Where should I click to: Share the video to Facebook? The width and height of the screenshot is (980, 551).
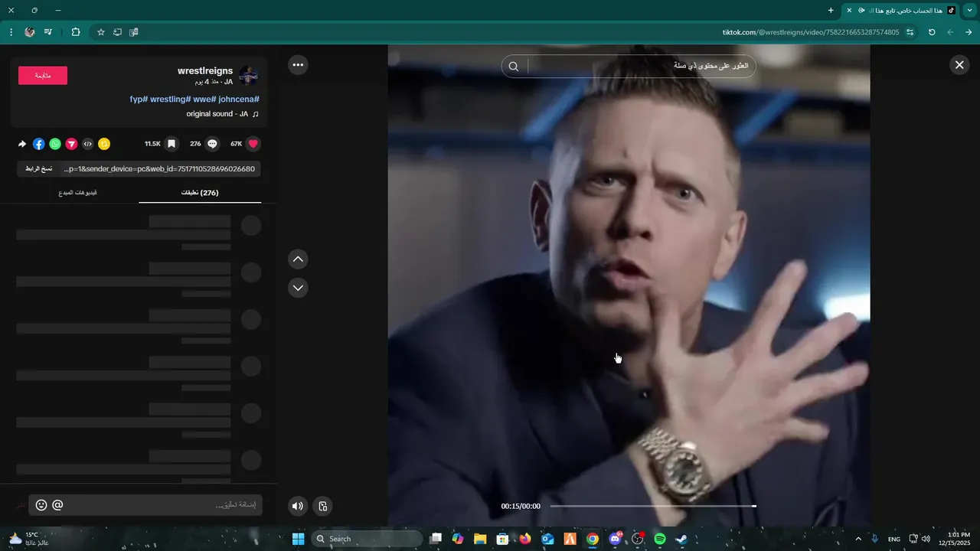point(39,144)
